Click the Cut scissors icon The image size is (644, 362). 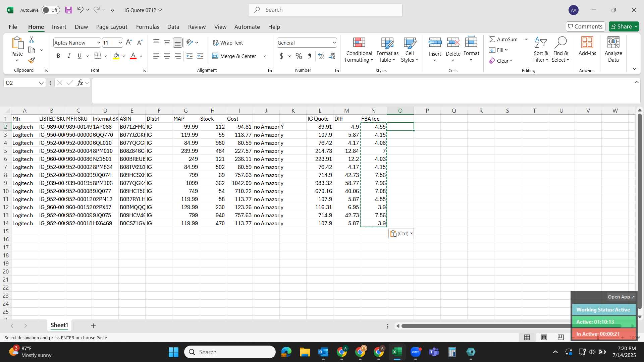tap(32, 40)
